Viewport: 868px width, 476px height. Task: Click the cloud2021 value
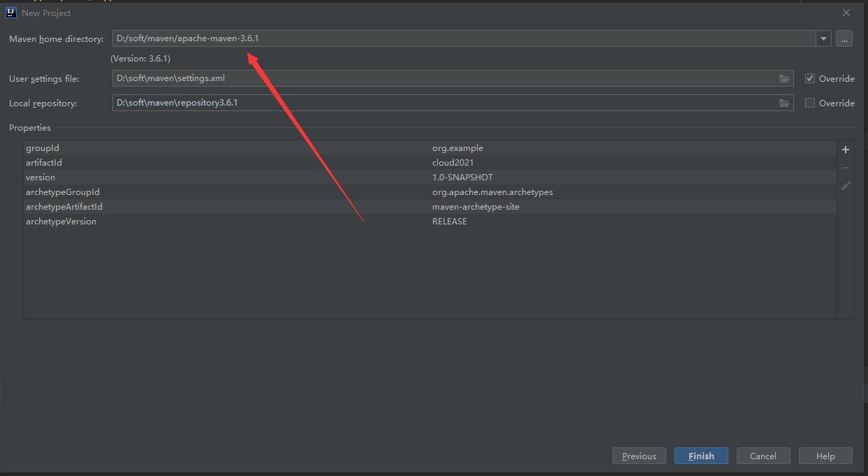pyautogui.click(x=453, y=163)
